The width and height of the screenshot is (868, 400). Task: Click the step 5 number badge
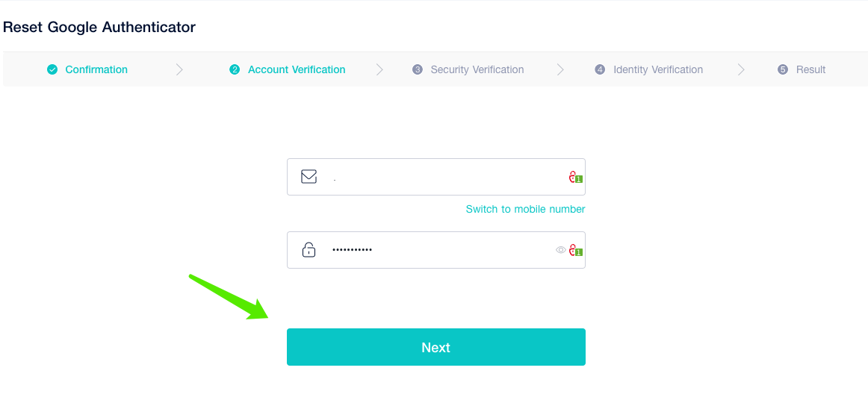[783, 69]
